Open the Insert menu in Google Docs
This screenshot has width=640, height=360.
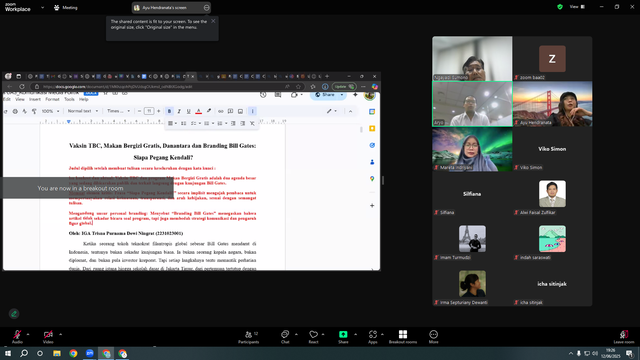click(35, 99)
